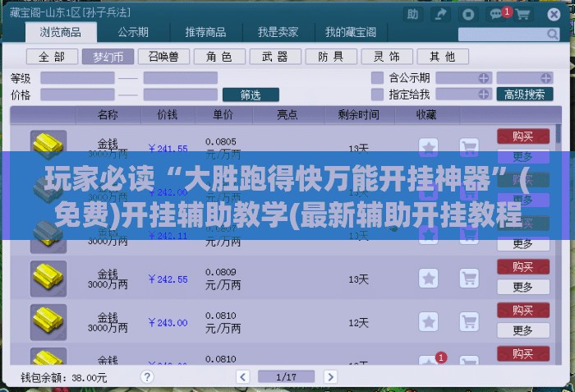Click 购买 for the ¥242.55 listing
Viewport: 575px width, 392px height.
tap(523, 266)
